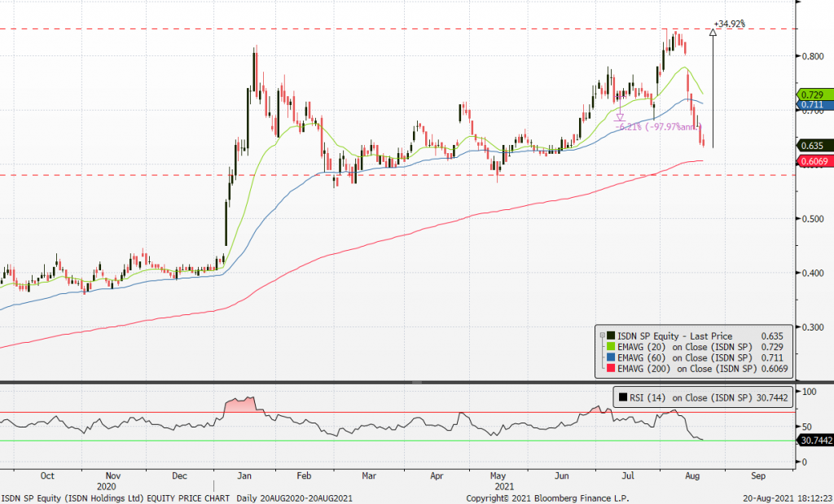This screenshot has height=504, width=834.
Task: Click the 50 label on the RSI axis
Action: click(807, 427)
